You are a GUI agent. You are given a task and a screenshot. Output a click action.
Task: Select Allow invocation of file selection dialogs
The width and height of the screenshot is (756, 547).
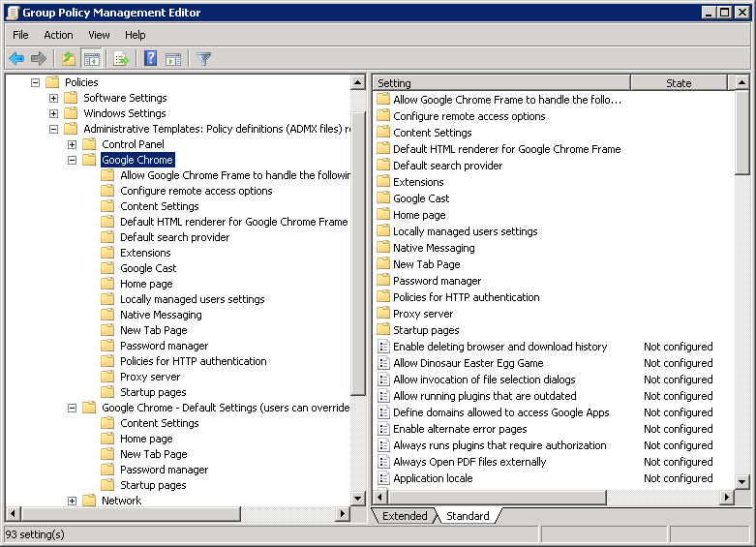click(x=484, y=380)
